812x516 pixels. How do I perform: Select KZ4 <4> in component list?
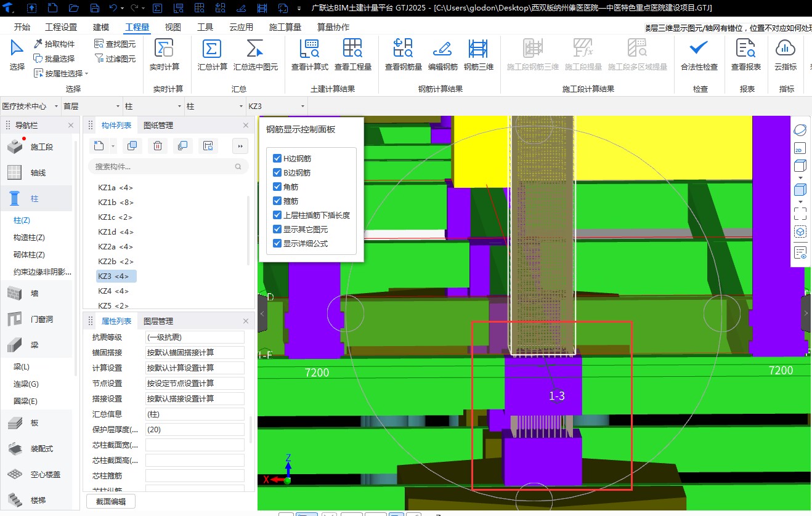(x=113, y=291)
